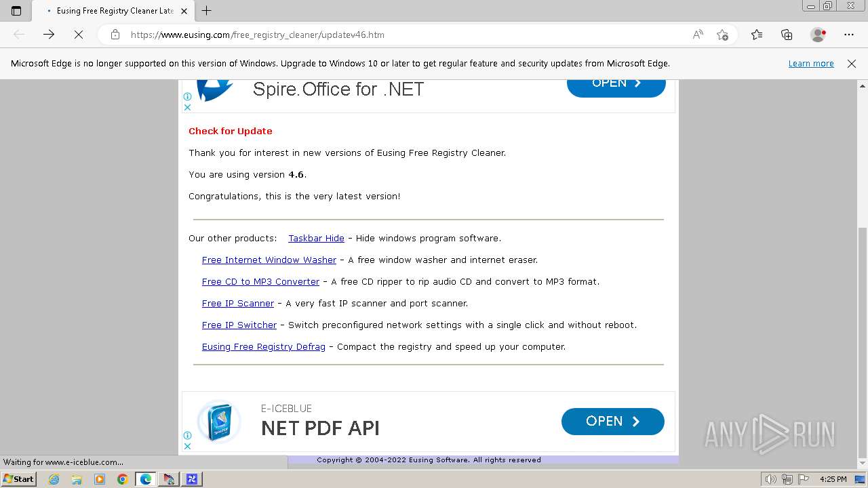Open File Explorer from taskbar
Screen dimensions: 868x488
click(x=77, y=479)
